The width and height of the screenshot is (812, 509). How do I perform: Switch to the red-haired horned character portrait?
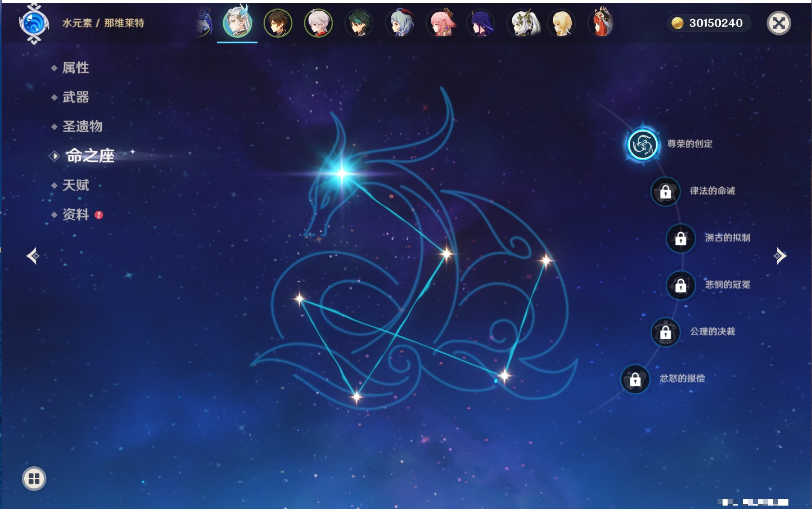[602, 22]
